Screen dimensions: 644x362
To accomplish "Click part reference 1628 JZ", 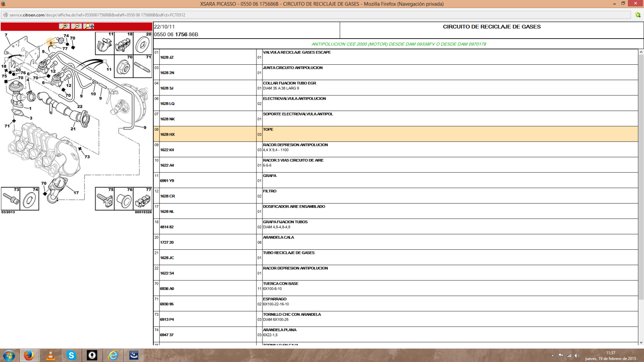I will pos(167,58).
